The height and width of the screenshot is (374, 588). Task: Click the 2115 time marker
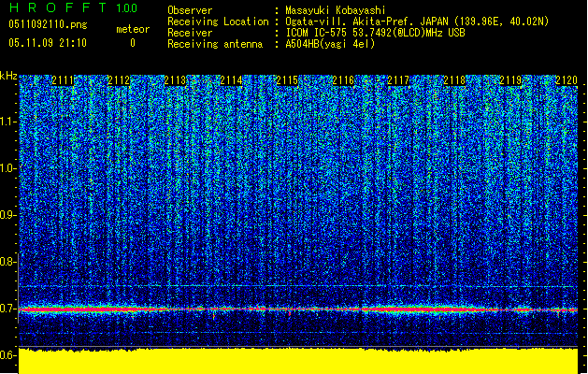tap(287, 80)
